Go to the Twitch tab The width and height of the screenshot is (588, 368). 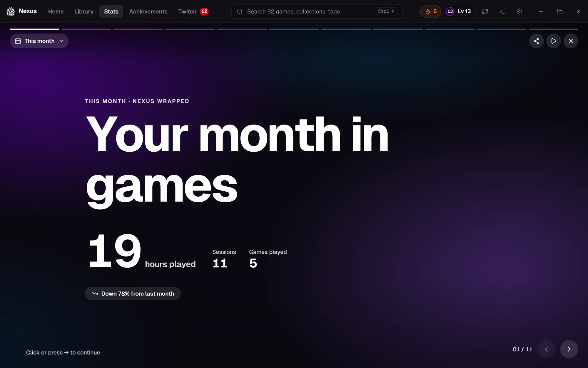187,11
